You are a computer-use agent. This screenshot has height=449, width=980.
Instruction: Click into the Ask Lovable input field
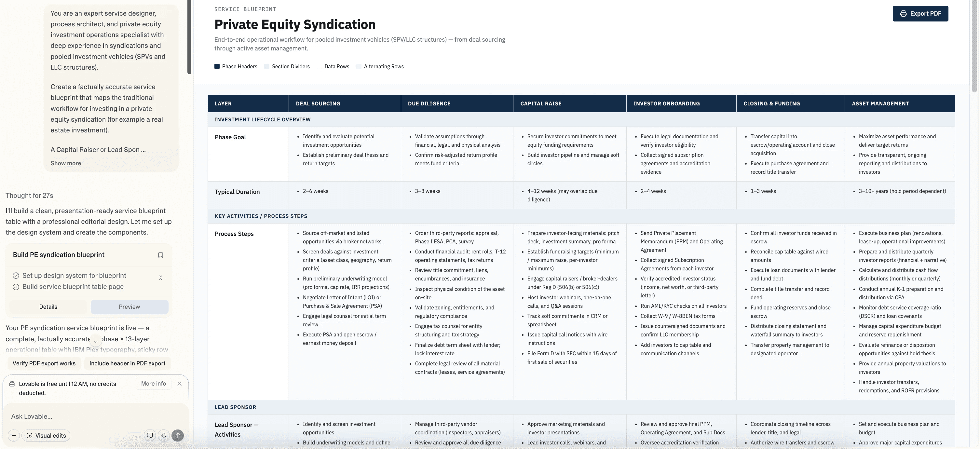pos(95,416)
